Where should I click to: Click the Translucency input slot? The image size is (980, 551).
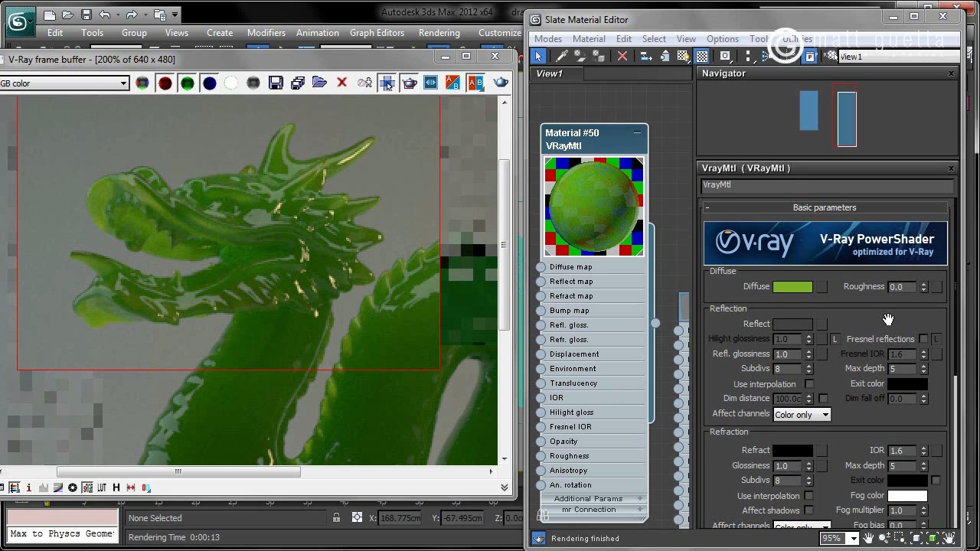click(x=541, y=383)
